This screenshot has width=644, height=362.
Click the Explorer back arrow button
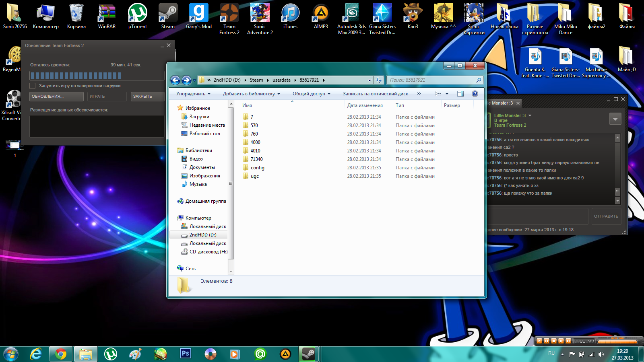pos(175,80)
